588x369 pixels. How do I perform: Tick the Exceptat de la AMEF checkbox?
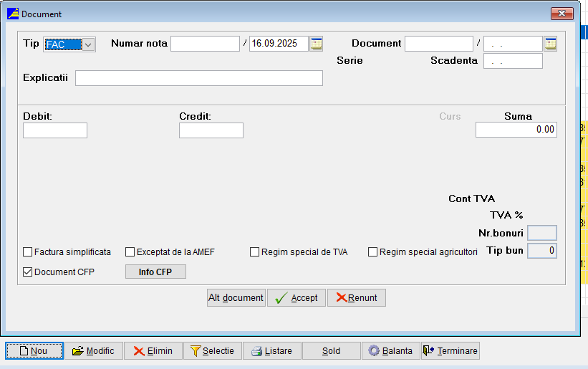click(x=130, y=252)
